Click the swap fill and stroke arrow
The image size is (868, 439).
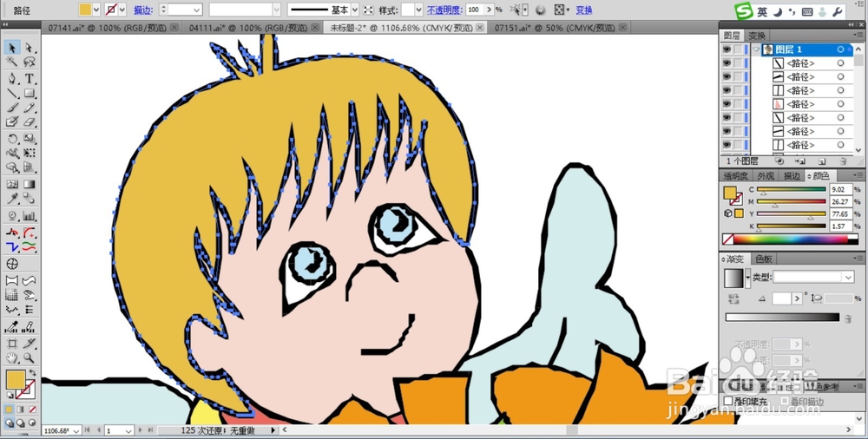click(33, 373)
